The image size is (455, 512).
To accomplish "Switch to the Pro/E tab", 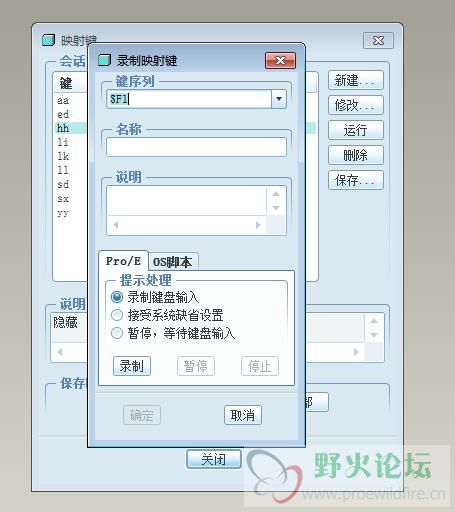I will (x=123, y=261).
